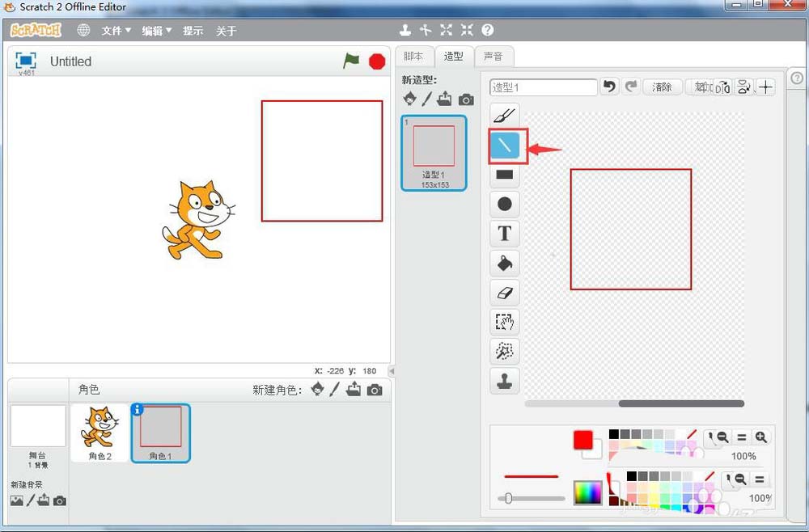
Task: Select sprite 角色2
Action: (x=100, y=433)
